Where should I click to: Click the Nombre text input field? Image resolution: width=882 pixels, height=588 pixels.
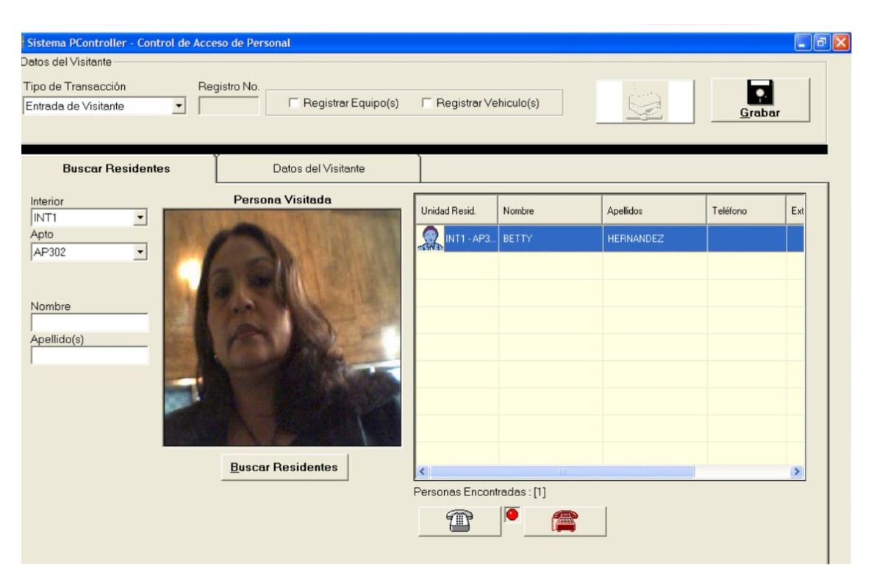click(x=90, y=323)
